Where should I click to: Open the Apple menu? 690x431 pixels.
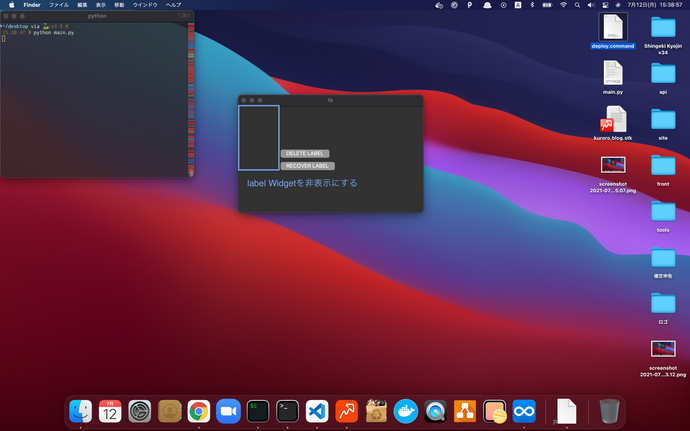coord(12,5)
